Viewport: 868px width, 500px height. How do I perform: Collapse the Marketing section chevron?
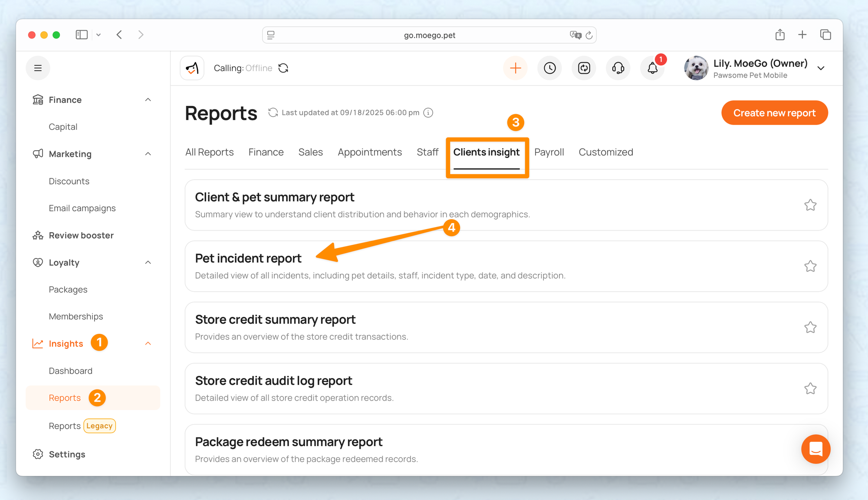148,154
